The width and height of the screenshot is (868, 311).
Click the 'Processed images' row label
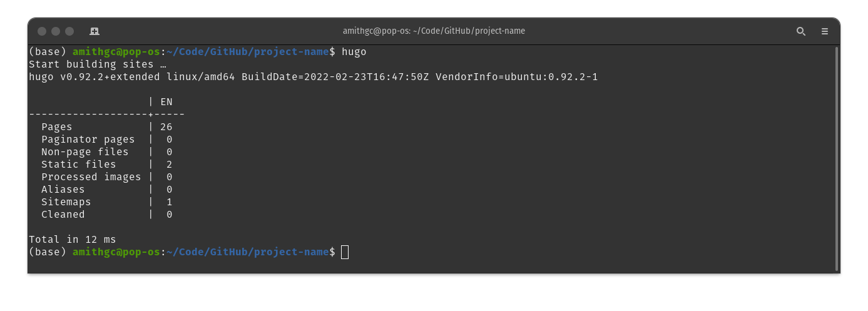click(91, 177)
